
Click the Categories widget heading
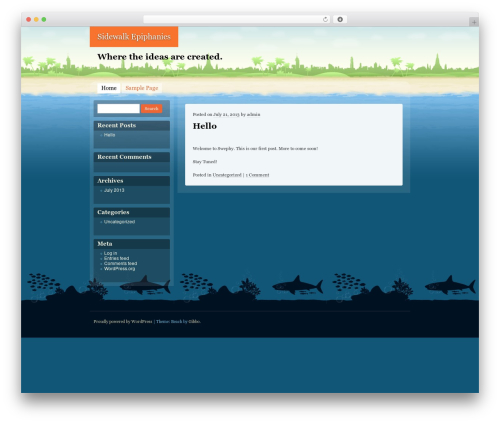113,212
